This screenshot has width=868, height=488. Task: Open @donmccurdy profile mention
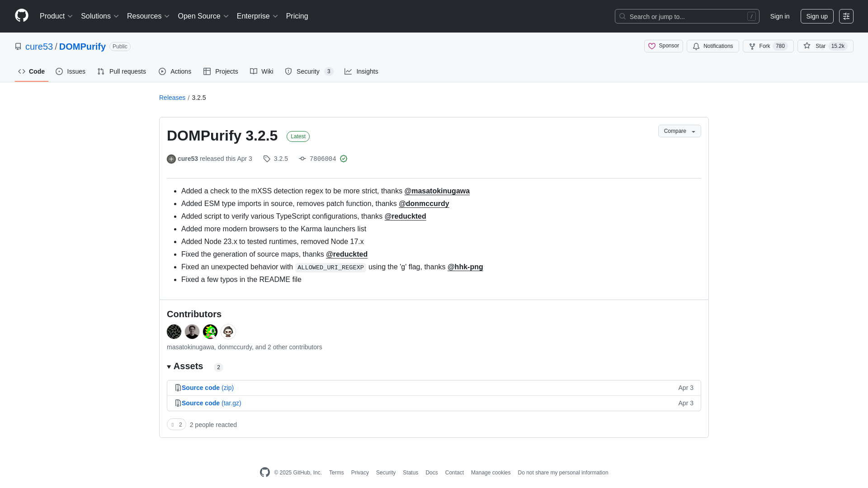pos(424,204)
